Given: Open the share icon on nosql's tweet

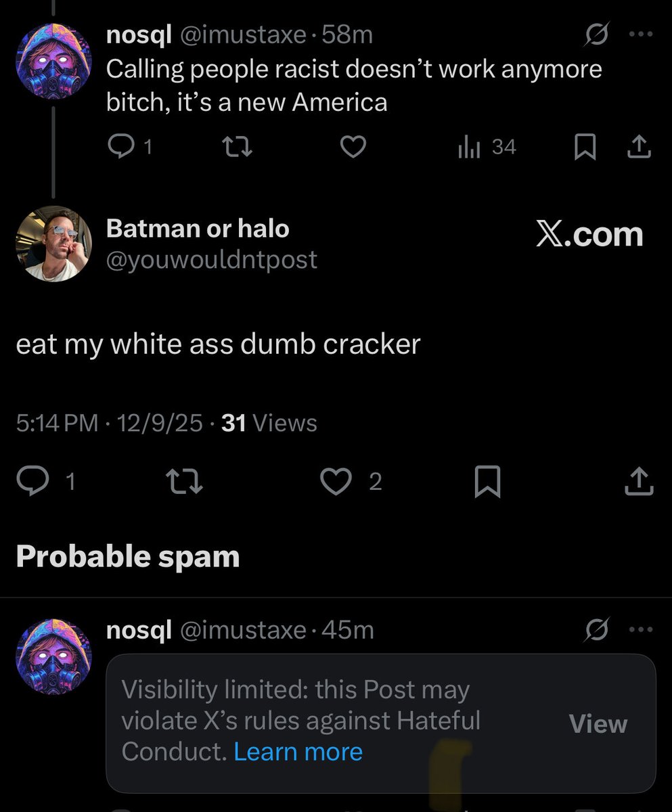Looking at the screenshot, I should [x=639, y=147].
